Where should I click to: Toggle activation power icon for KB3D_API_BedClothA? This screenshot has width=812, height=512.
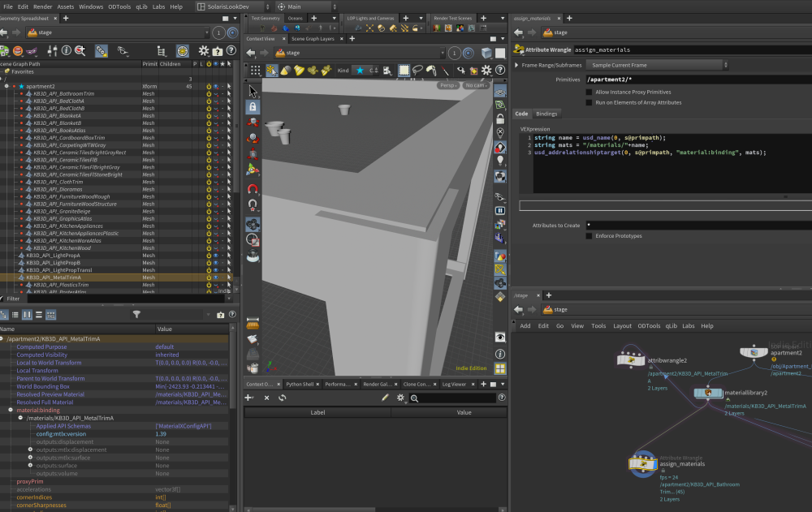tap(209, 101)
